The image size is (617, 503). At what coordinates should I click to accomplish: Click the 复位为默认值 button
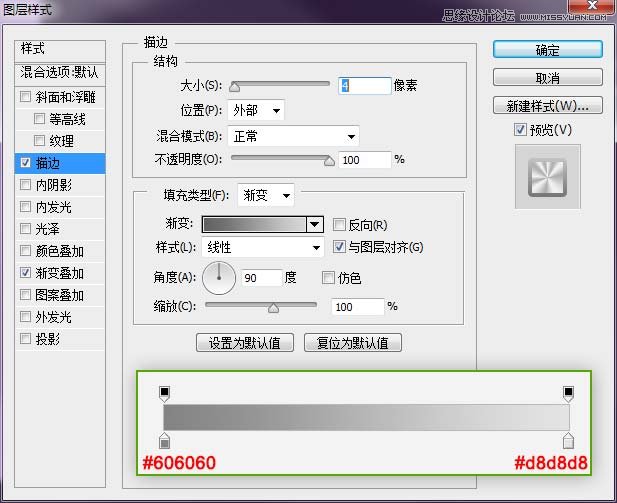tap(353, 343)
